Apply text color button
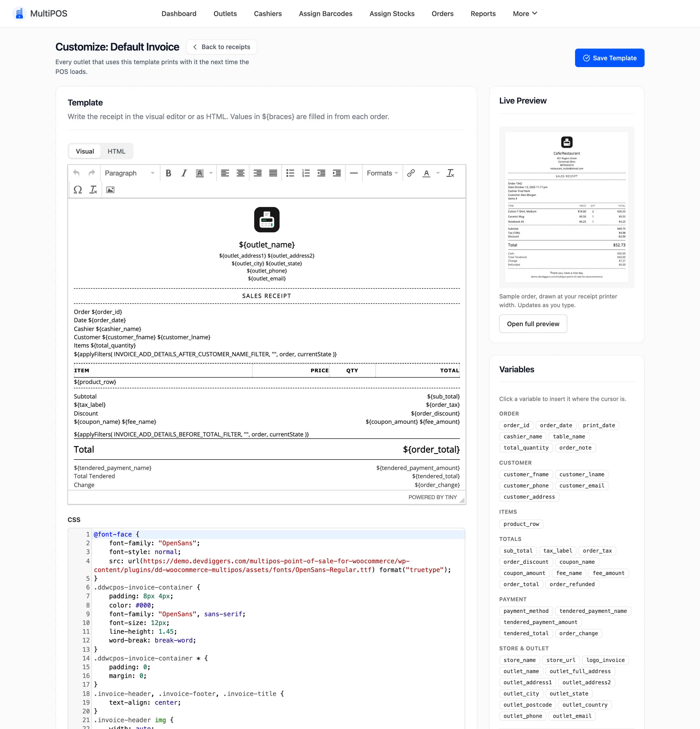 coord(427,173)
